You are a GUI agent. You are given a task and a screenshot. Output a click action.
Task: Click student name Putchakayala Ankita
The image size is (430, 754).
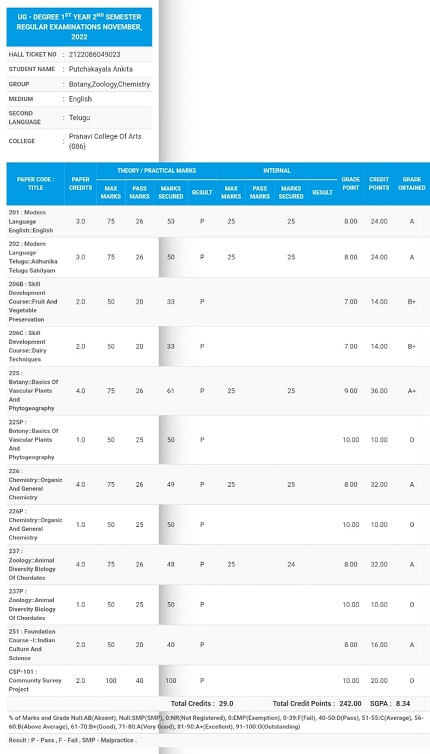101,69
